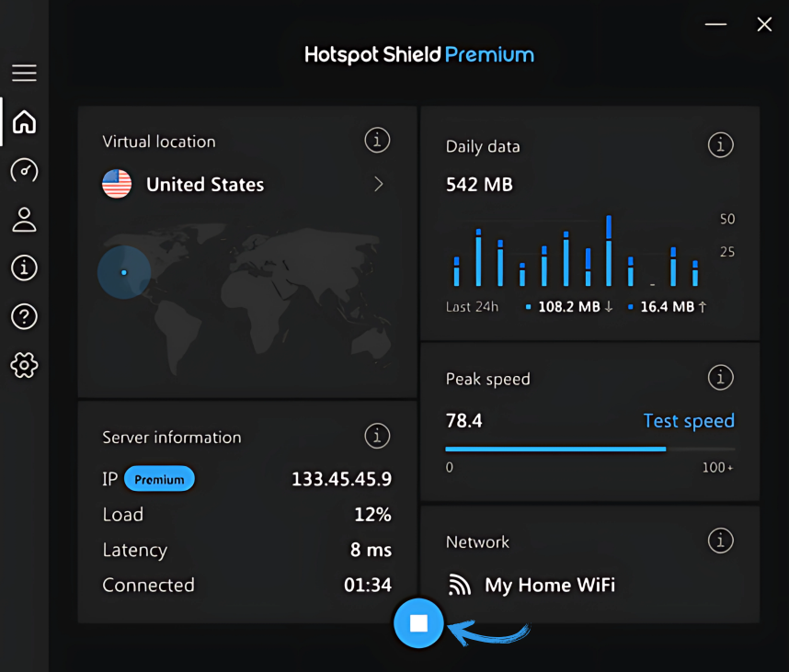Click the Premium IP badge
789x672 pixels.
tap(159, 479)
